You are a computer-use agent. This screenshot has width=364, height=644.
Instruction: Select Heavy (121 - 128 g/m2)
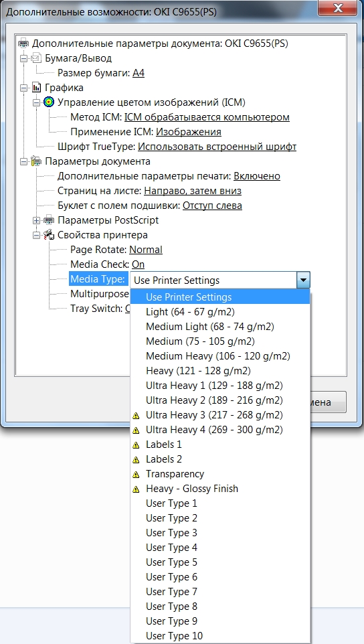[x=220, y=371]
